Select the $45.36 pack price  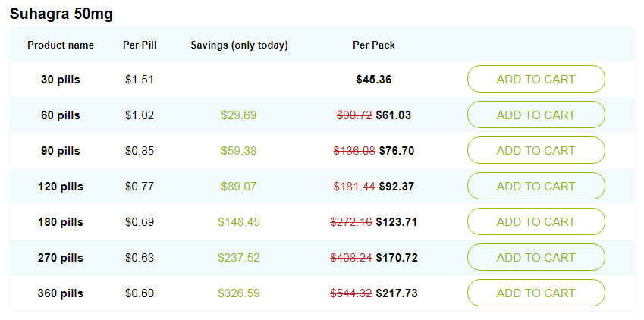coord(374,80)
